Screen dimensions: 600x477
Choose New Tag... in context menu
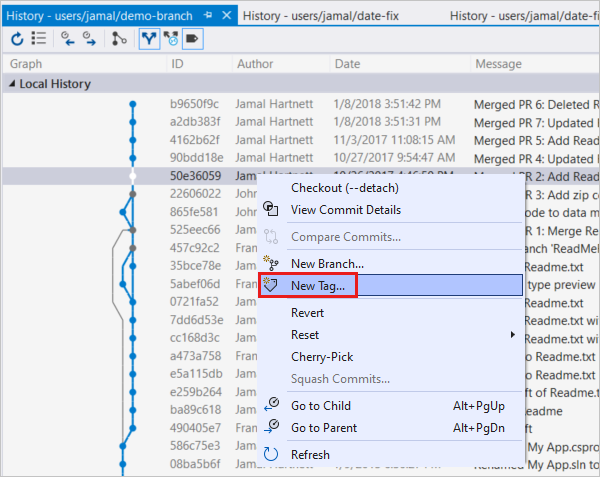(390, 285)
